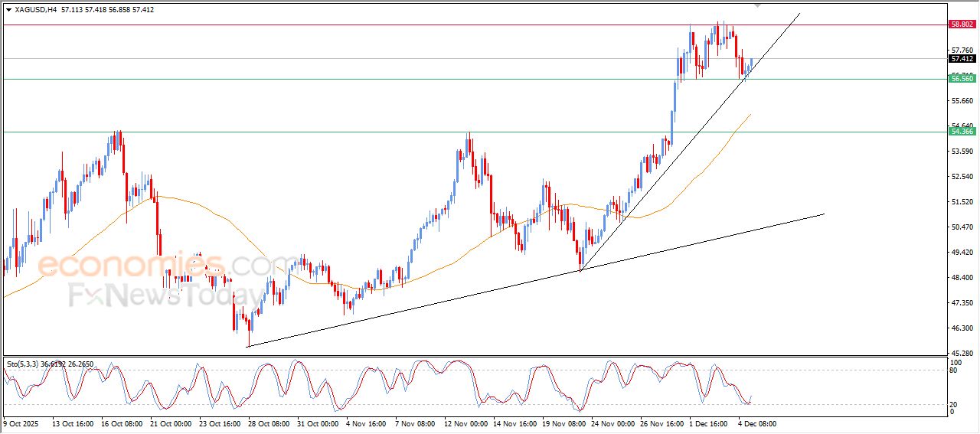Click the stochastic scale value 20
The width and height of the screenshot is (980, 434).
tap(954, 404)
